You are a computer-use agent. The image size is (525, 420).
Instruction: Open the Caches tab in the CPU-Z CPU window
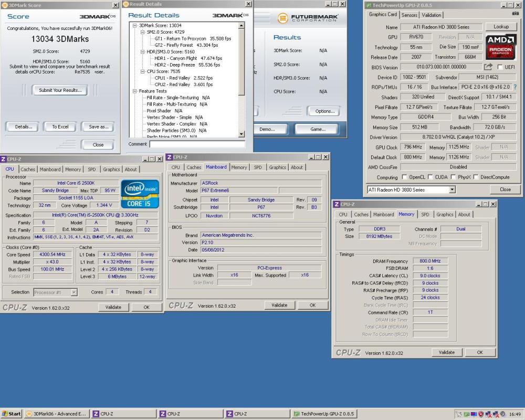click(28, 170)
